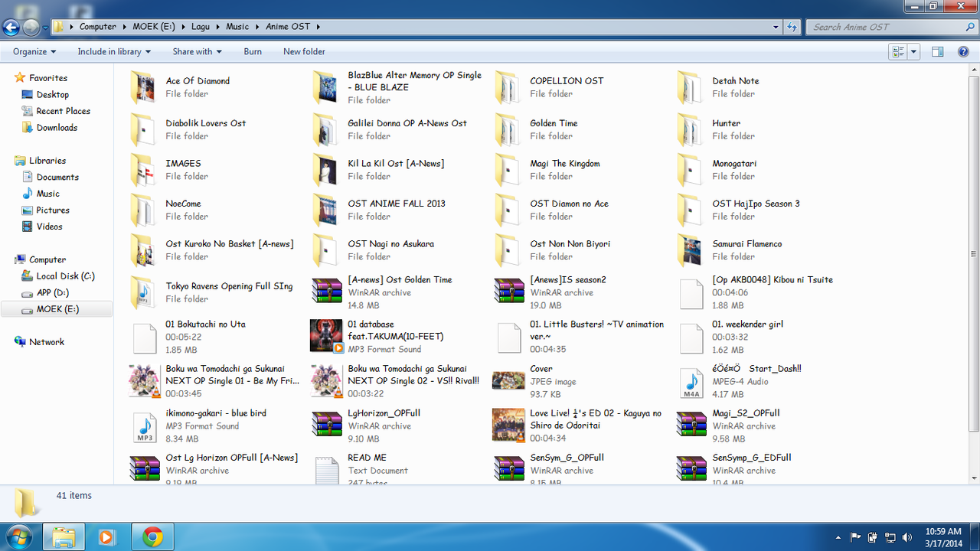Click the New folder button
Viewport: 980px width, 551px height.
tap(304, 52)
